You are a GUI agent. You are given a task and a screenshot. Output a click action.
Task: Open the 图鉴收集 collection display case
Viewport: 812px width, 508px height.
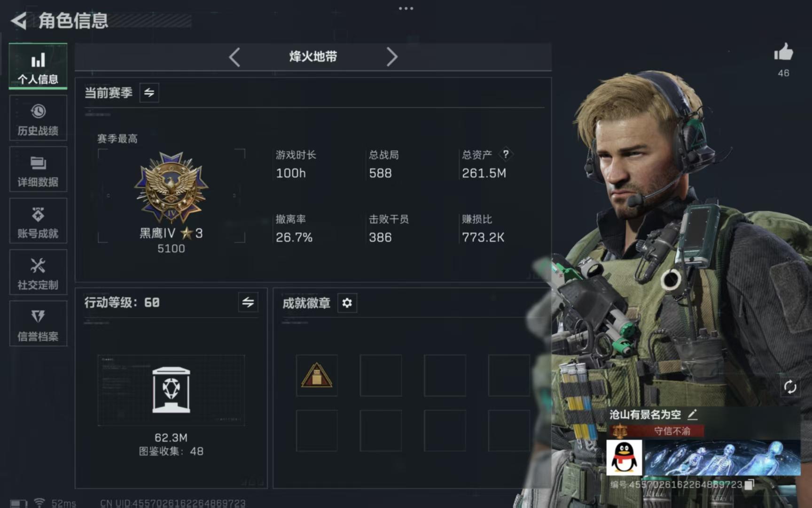pos(171,390)
